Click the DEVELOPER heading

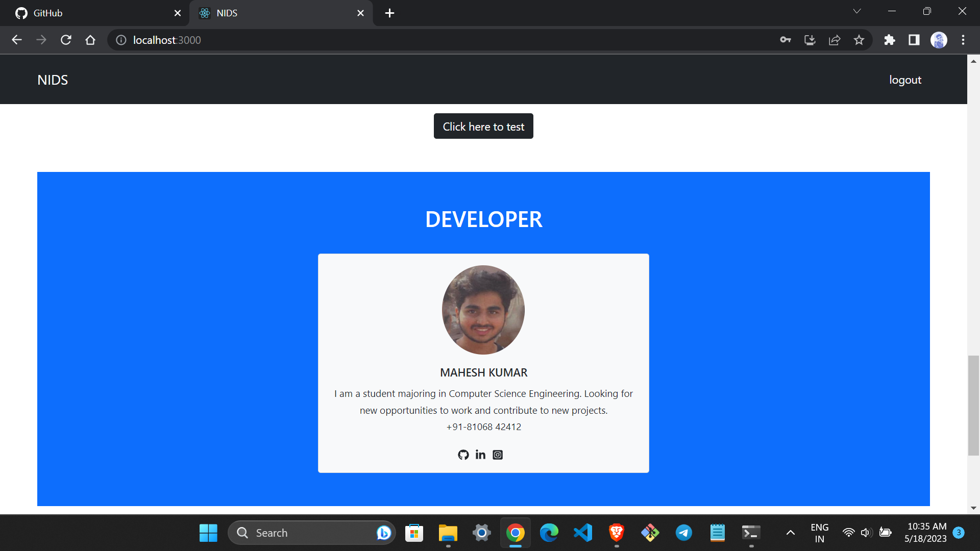(x=483, y=219)
